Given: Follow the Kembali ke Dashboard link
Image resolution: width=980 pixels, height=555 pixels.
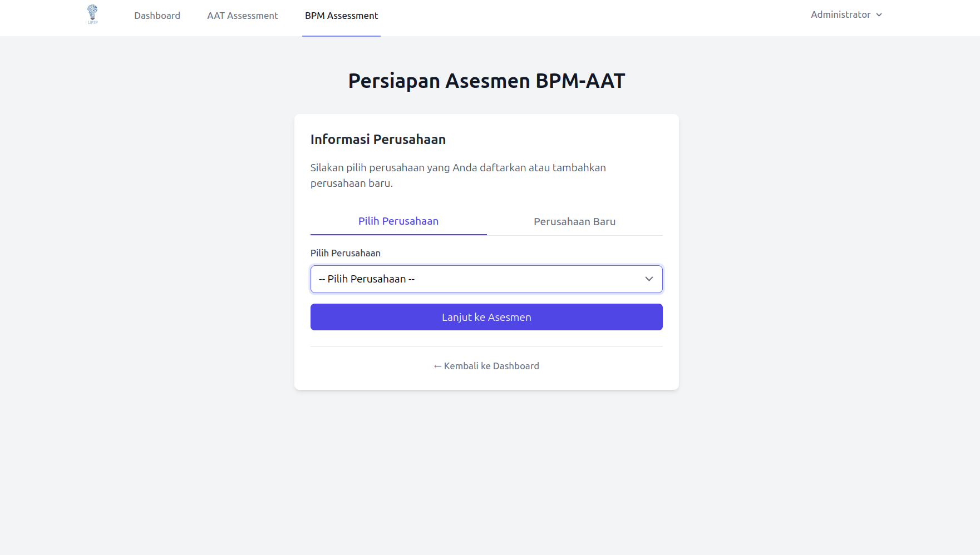Looking at the screenshot, I should click(x=491, y=366).
